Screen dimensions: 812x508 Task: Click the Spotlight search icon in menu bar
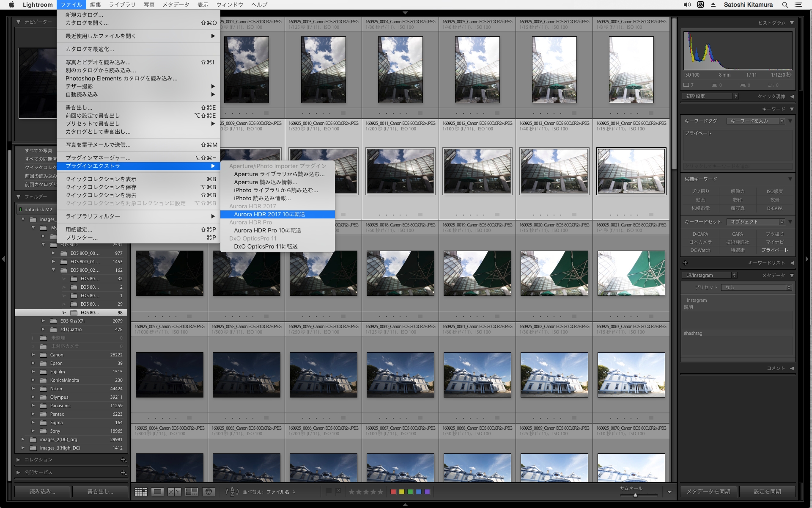pyautogui.click(x=785, y=5)
